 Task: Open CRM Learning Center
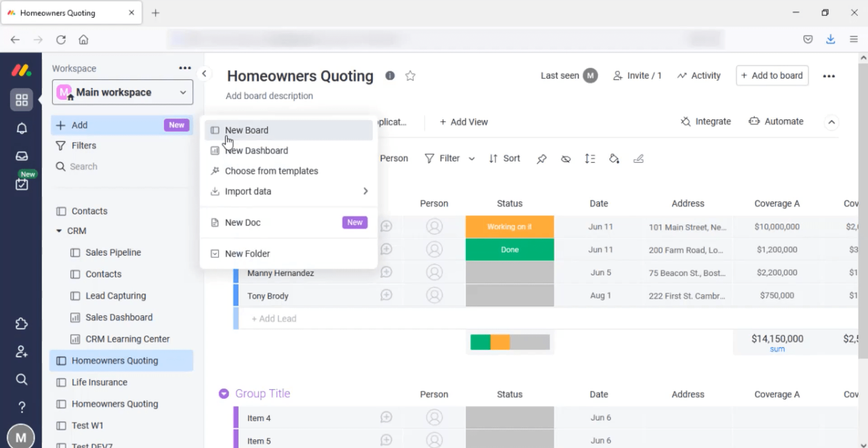pyautogui.click(x=120, y=339)
